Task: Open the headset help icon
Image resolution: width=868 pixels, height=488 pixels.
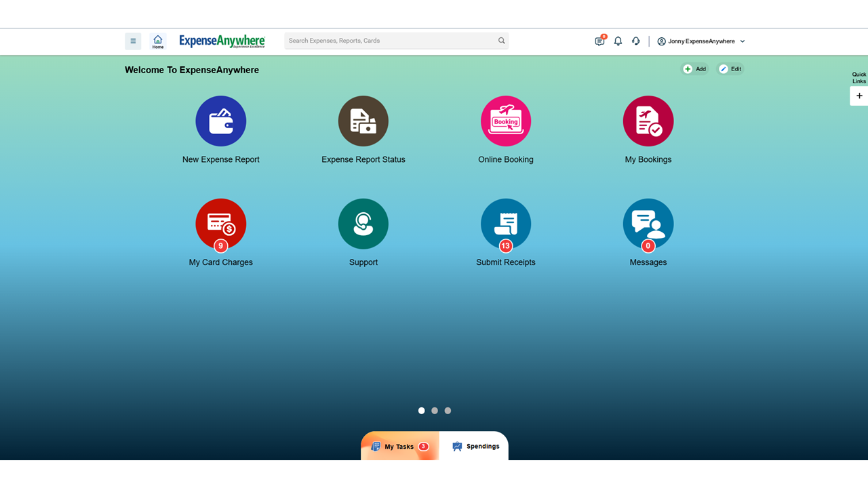Action: click(x=635, y=41)
